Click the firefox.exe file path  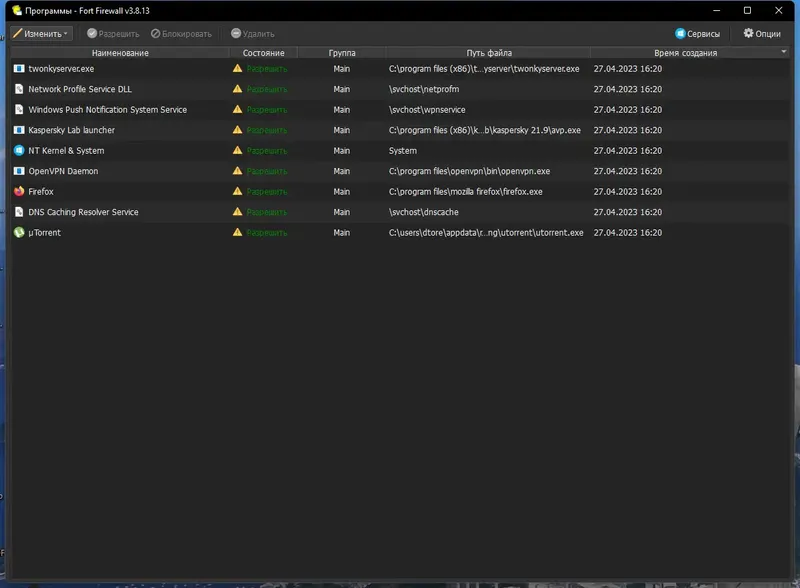click(465, 191)
